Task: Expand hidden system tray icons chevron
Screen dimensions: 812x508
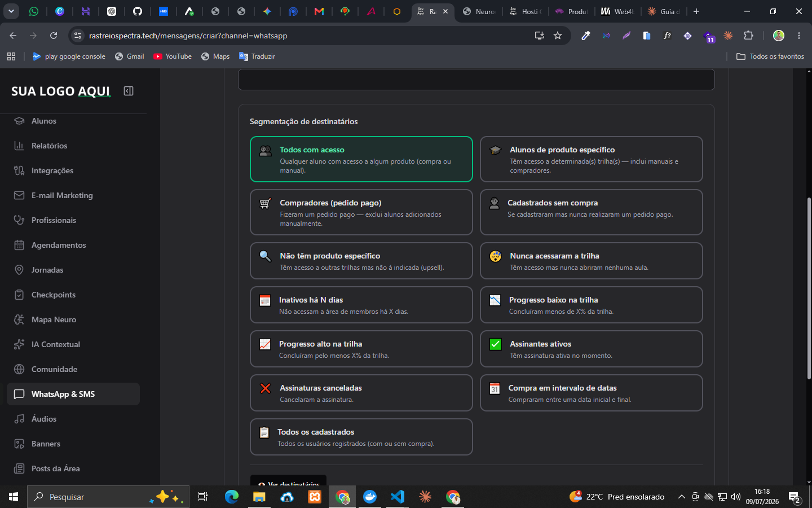Action: pos(681,497)
